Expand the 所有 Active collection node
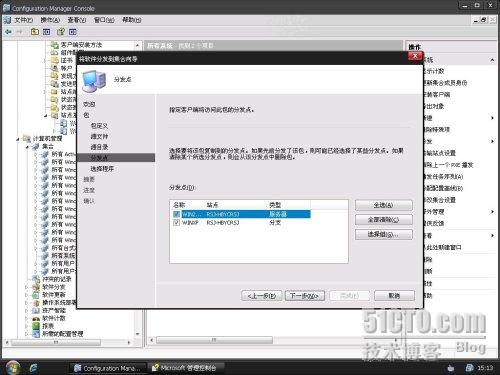The image size is (500, 375). [x=36, y=154]
